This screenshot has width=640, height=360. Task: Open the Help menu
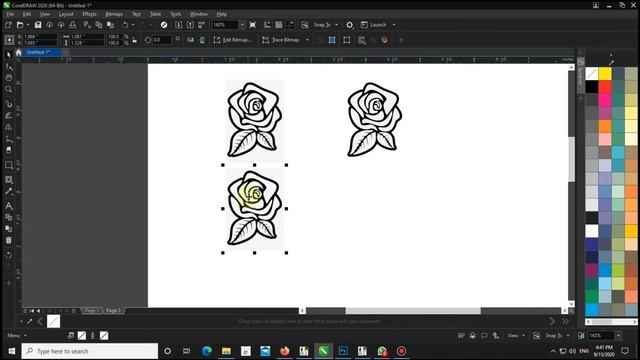pos(222,14)
